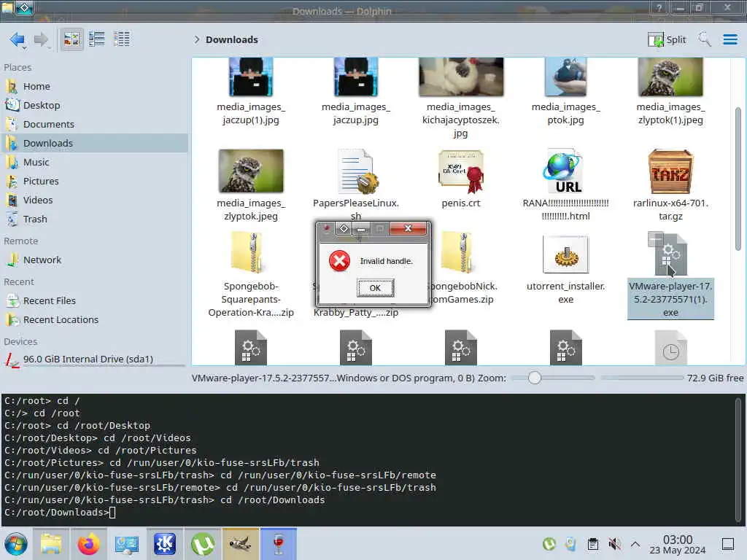Viewport: 747px width, 560px height.
Task: Click the show desktop button
Action: click(728, 544)
